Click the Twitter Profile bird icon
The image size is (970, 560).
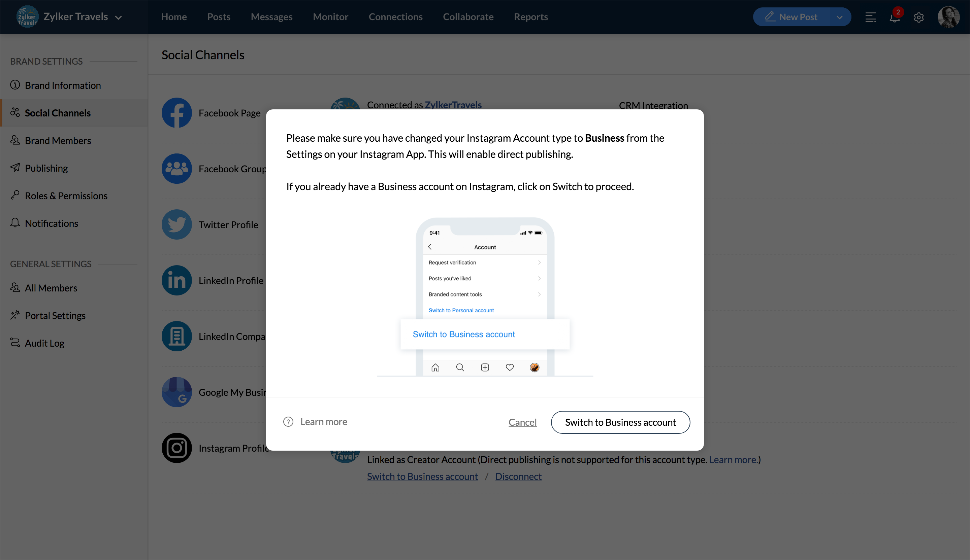[x=177, y=224]
